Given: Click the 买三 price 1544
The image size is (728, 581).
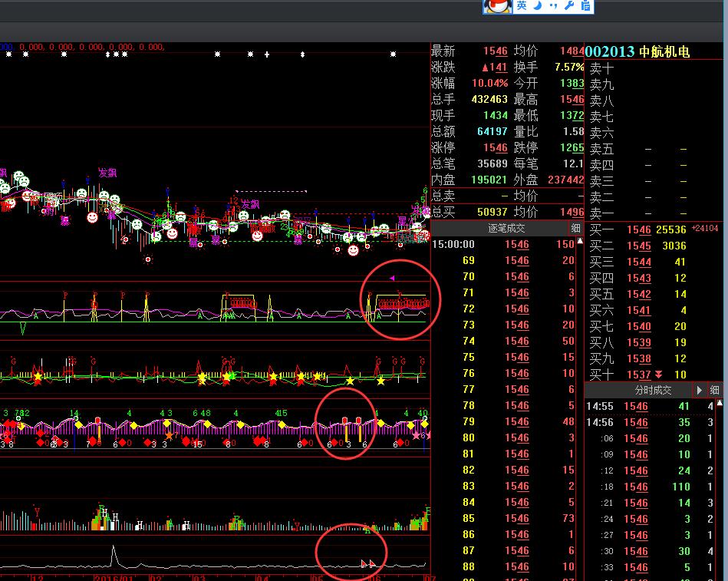Looking at the screenshot, I should pyautogui.click(x=639, y=262).
